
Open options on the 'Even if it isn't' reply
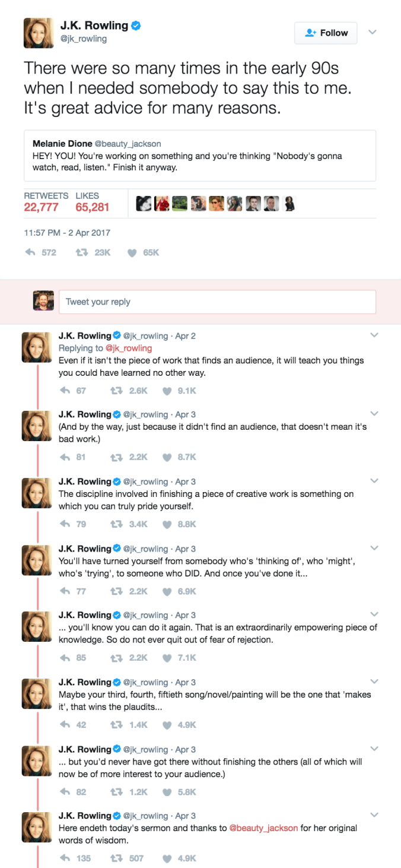[x=374, y=335]
